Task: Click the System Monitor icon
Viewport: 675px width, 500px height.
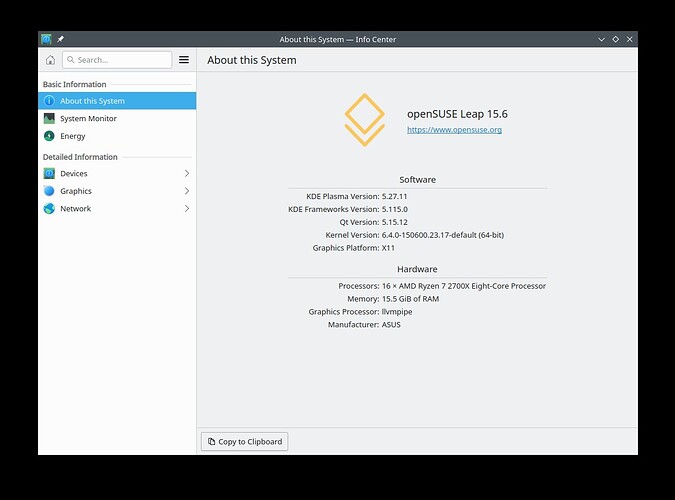Action: pyautogui.click(x=50, y=118)
